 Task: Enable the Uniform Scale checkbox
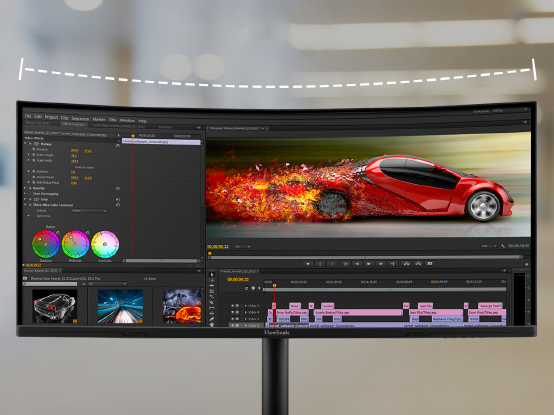[72, 167]
